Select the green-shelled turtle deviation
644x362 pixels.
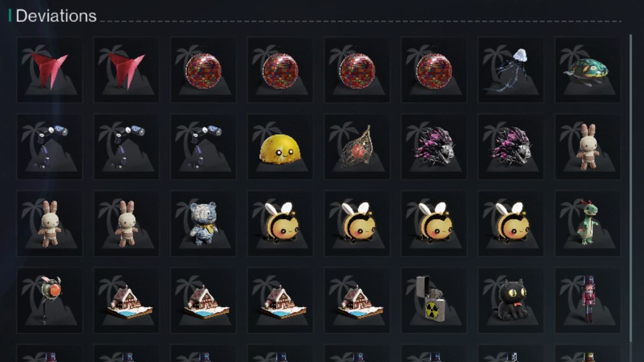588,70
